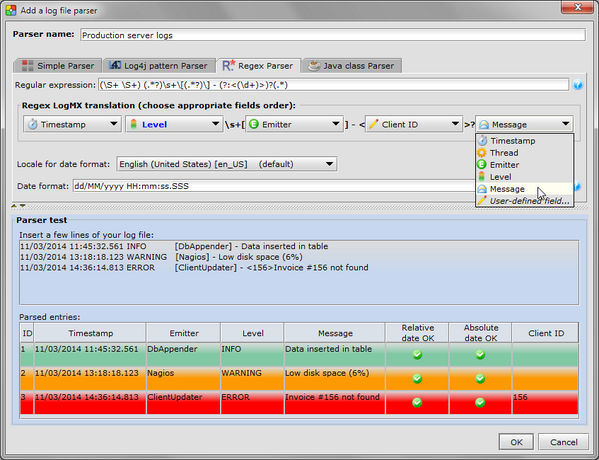Screen dimensions: 599x460
Task: Click the Parser name input field
Action: [x=333, y=35]
